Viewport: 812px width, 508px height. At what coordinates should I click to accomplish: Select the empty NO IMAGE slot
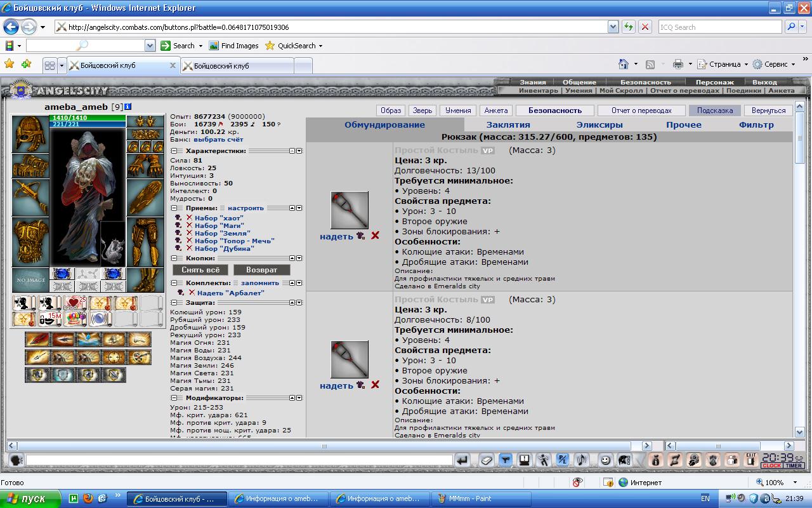click(x=30, y=280)
